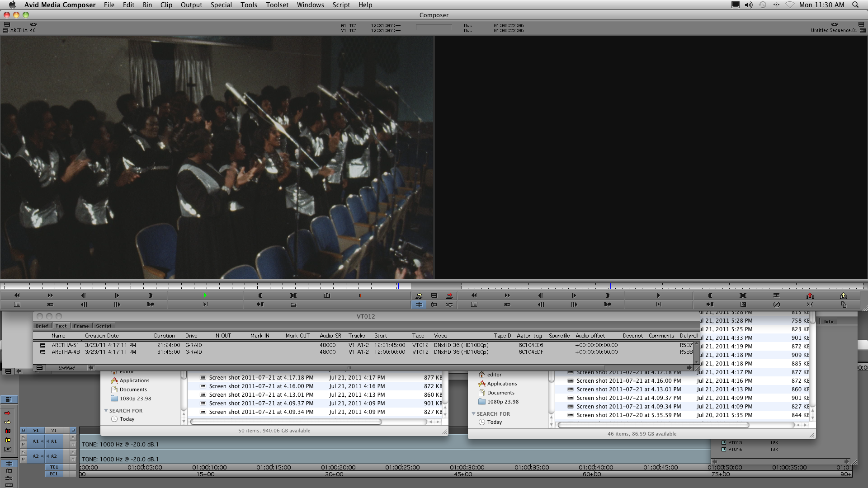The height and width of the screenshot is (488, 868).
Task: Click the Overwrite red arrow icon
Action: 449,296
